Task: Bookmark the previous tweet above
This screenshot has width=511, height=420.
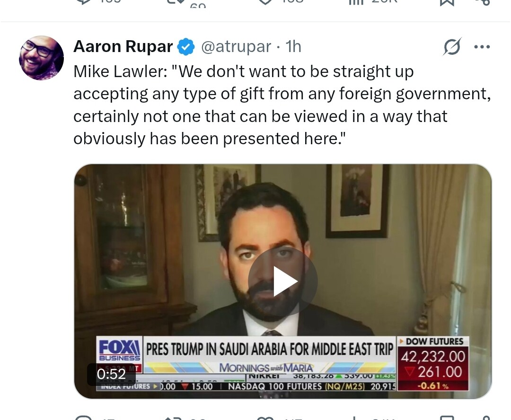Action: tap(447, 2)
